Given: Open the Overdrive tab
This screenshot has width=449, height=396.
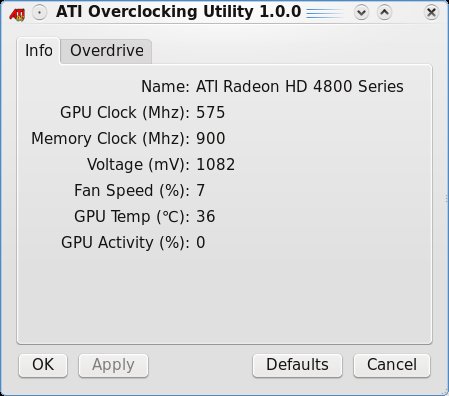Looking at the screenshot, I should (107, 51).
